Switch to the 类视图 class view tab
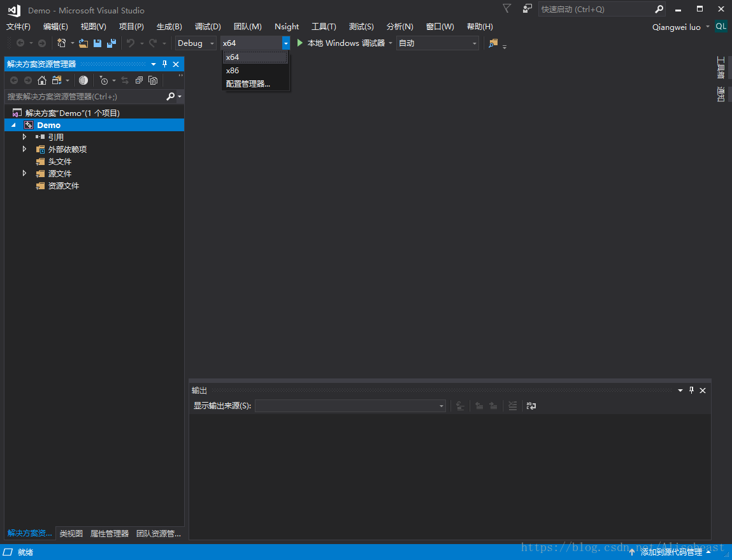This screenshot has height=560, width=732. click(x=71, y=533)
